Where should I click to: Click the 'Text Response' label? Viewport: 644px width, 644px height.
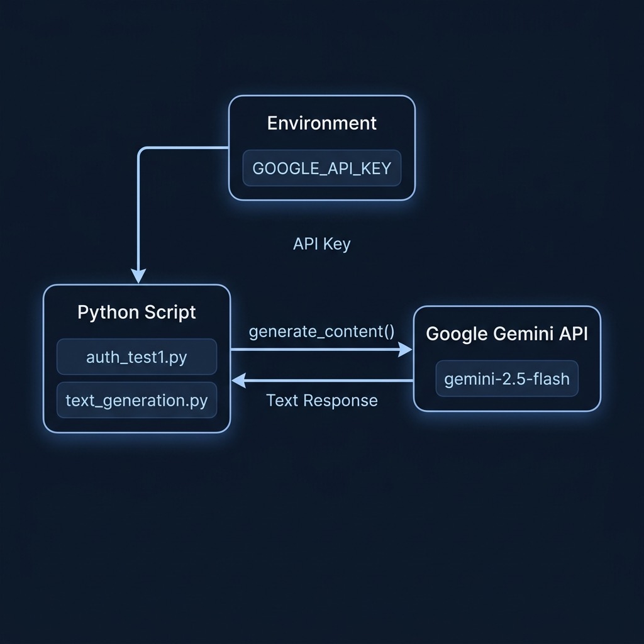coord(321,401)
